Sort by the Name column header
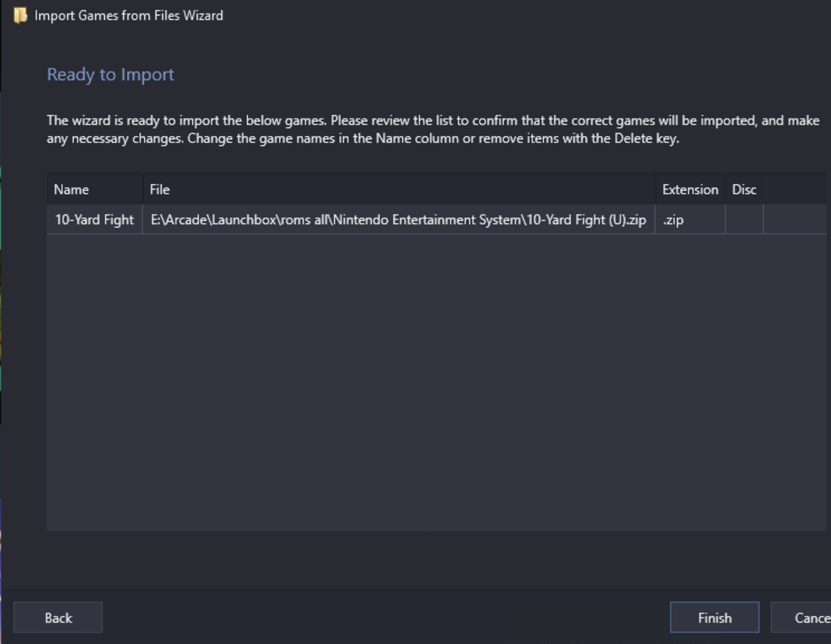The width and height of the screenshot is (831, 644). pos(95,189)
